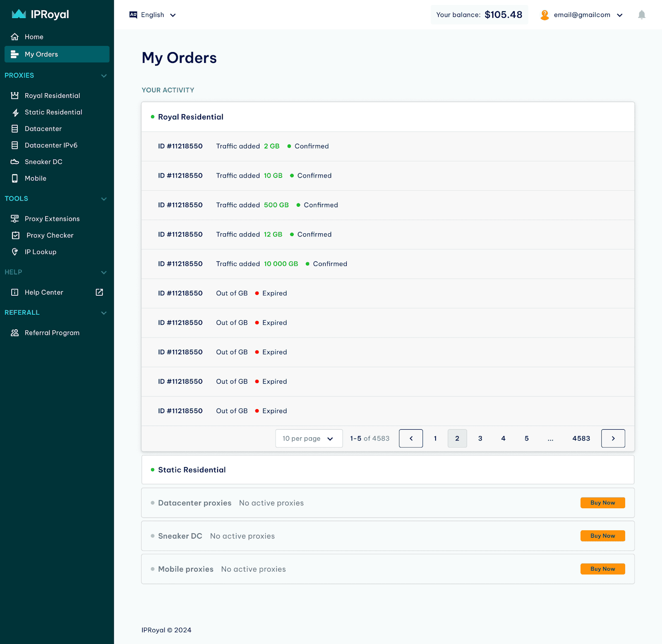662x644 pixels.
Task: Open Home in sidebar
Action: (x=57, y=37)
